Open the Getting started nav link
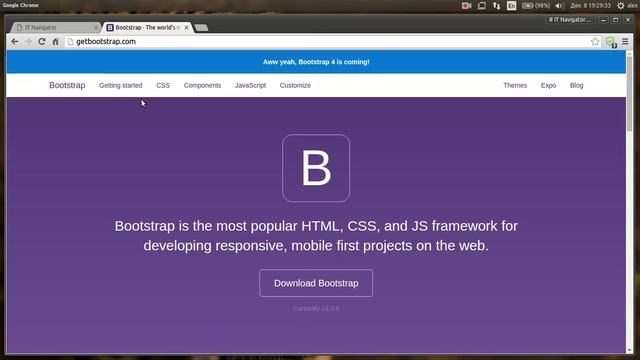Viewport: 640px width, 360px height. click(x=121, y=85)
